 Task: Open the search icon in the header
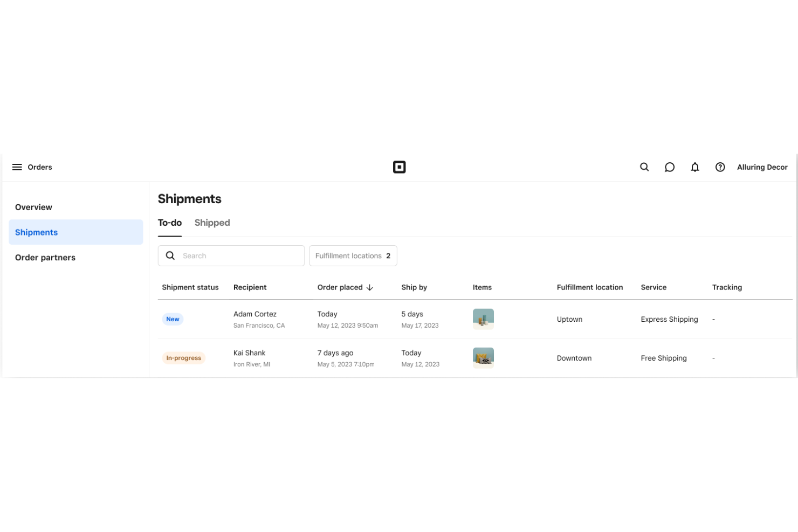[x=644, y=167]
